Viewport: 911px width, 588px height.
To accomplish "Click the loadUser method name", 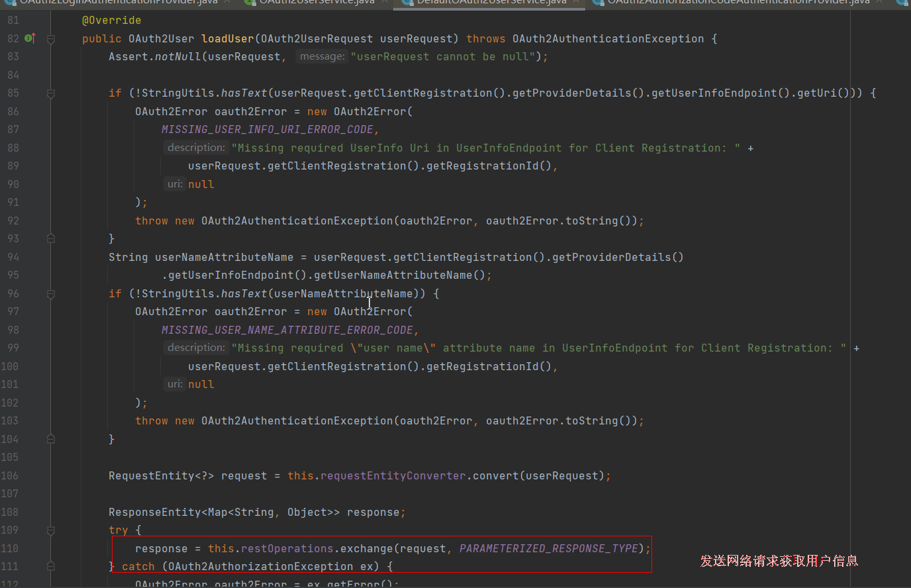I will pyautogui.click(x=227, y=39).
